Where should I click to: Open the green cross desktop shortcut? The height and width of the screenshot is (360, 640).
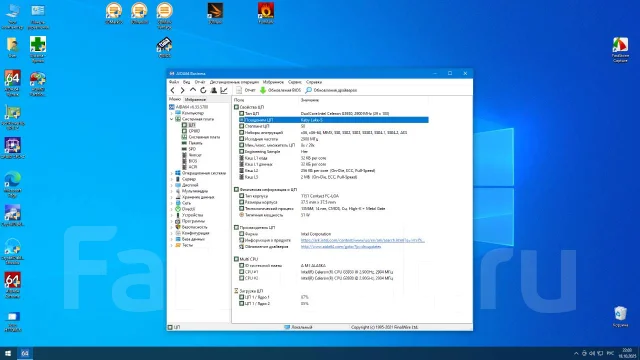(x=38, y=49)
